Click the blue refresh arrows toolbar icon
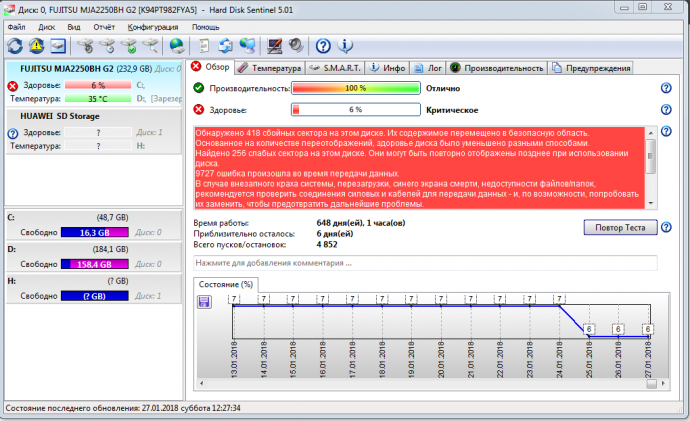This screenshot has width=690, height=421. (15, 46)
